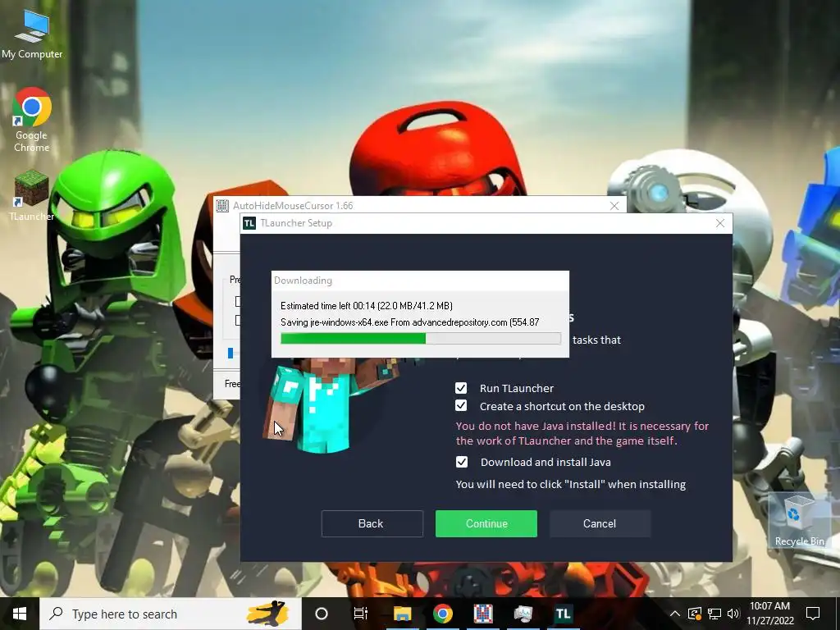Click the Downloading dialog title
This screenshot has height=630, width=840.
304,281
